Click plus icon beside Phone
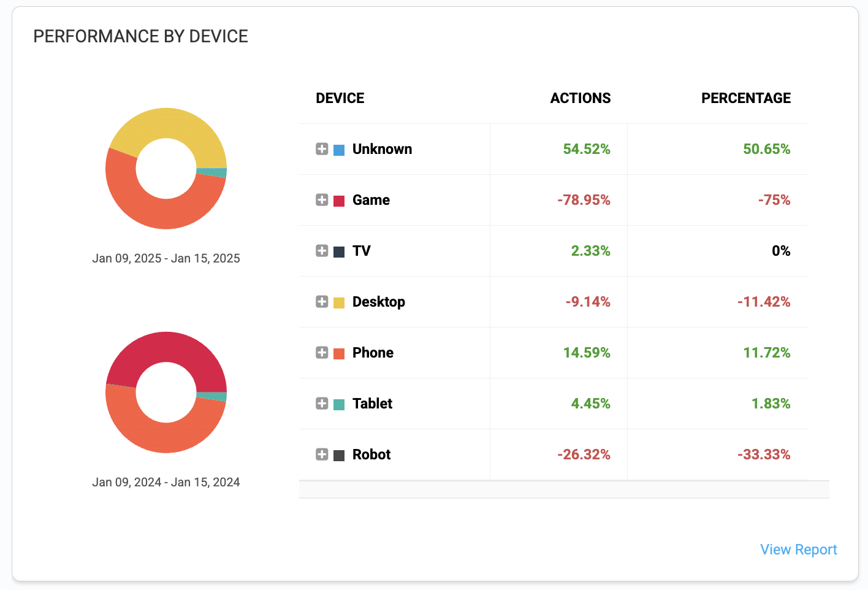The width and height of the screenshot is (868, 590). click(x=322, y=353)
